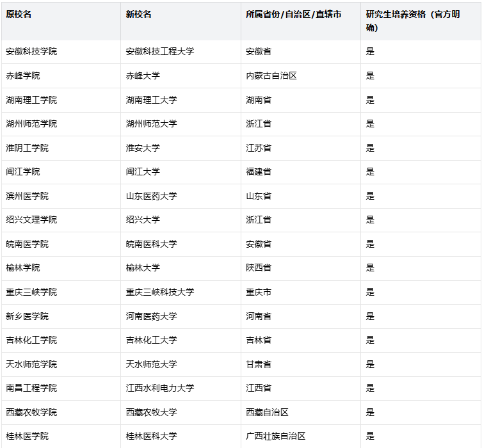Image resolution: width=482 pixels, height=448 pixels.
Task: Click the 原校名 column header
Action: coord(61,21)
